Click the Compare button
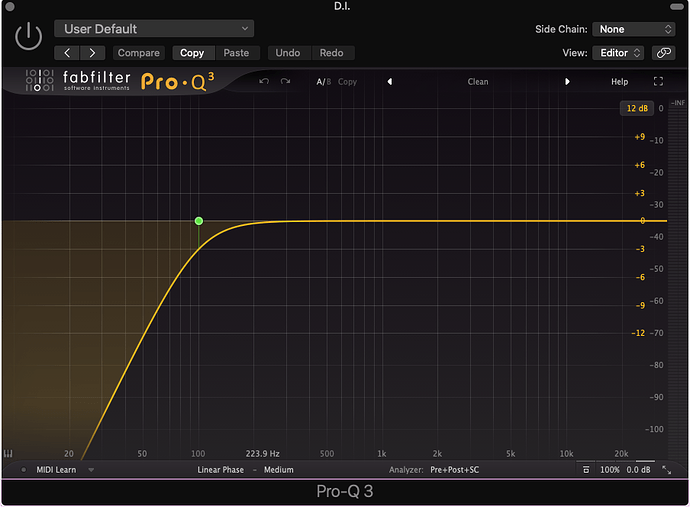Image resolution: width=690 pixels, height=507 pixels. point(139,53)
